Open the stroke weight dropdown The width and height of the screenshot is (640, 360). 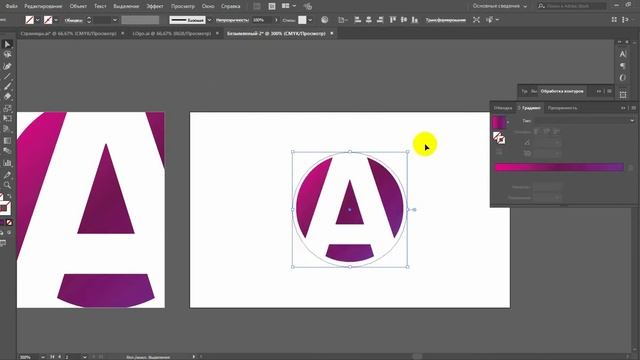click(115, 20)
